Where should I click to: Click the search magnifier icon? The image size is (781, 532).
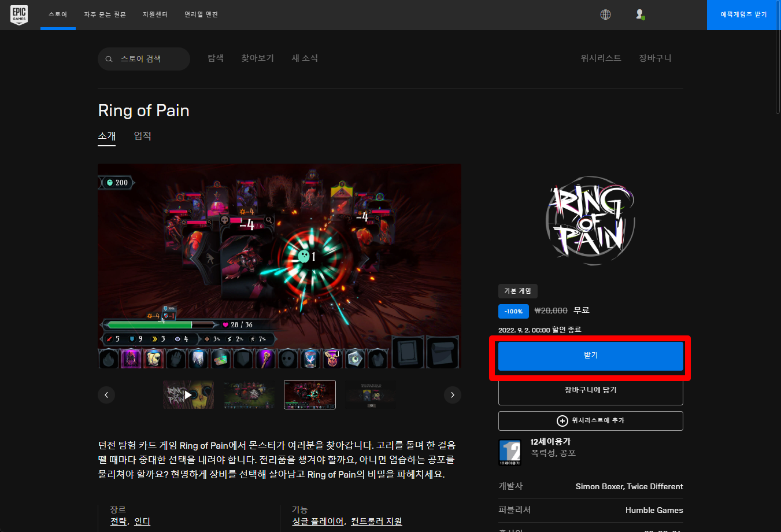click(x=109, y=59)
